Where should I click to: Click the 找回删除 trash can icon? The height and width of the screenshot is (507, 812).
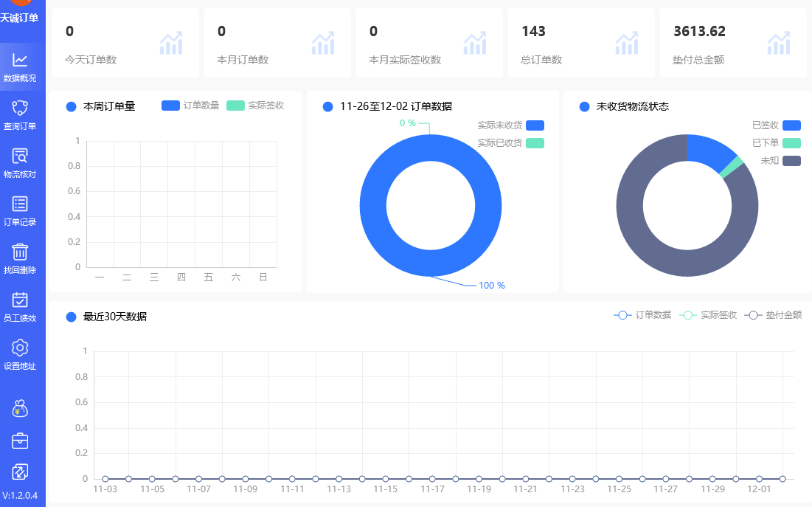click(20, 252)
